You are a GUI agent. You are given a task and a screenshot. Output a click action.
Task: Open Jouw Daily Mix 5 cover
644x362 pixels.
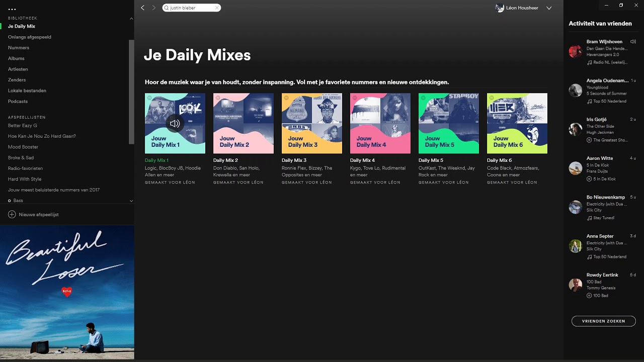(x=449, y=123)
